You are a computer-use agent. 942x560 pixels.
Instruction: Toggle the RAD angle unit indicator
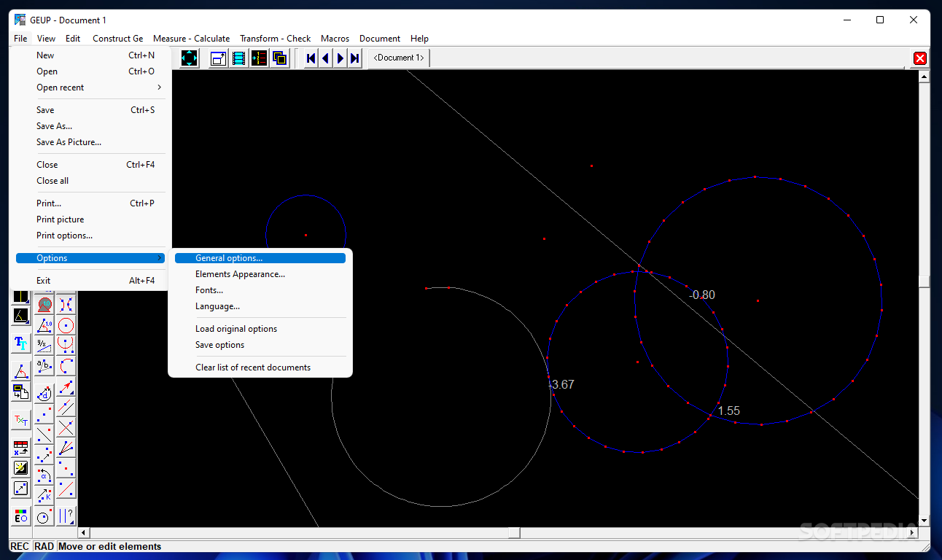click(44, 546)
